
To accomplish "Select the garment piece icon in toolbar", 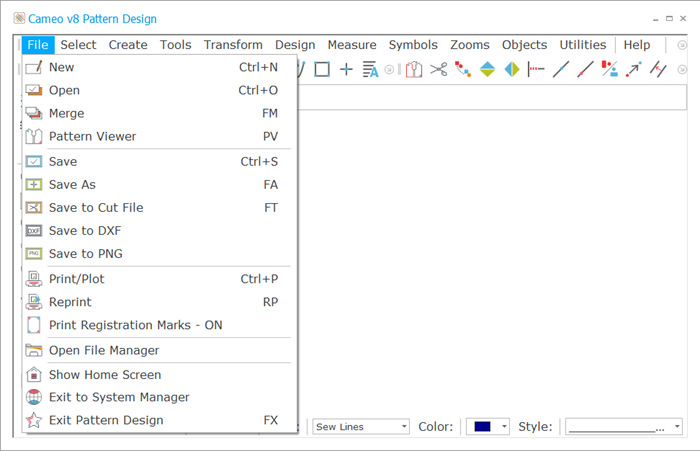I will (x=414, y=69).
